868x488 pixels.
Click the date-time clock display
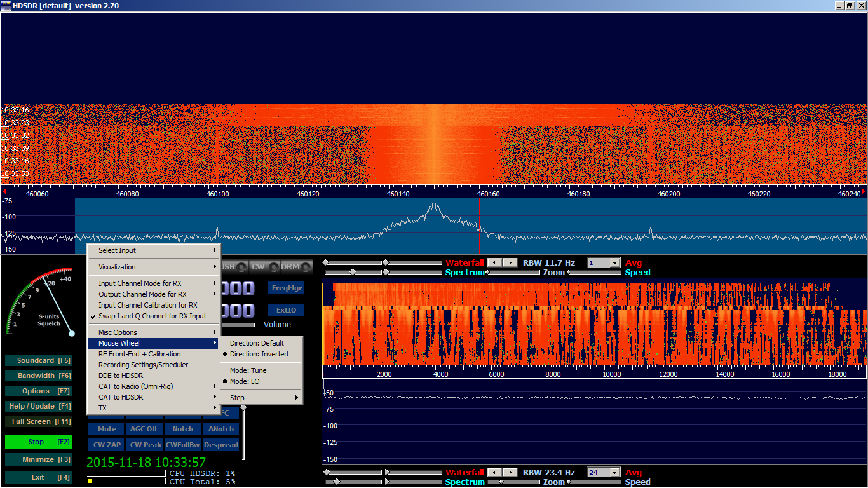[x=146, y=462]
